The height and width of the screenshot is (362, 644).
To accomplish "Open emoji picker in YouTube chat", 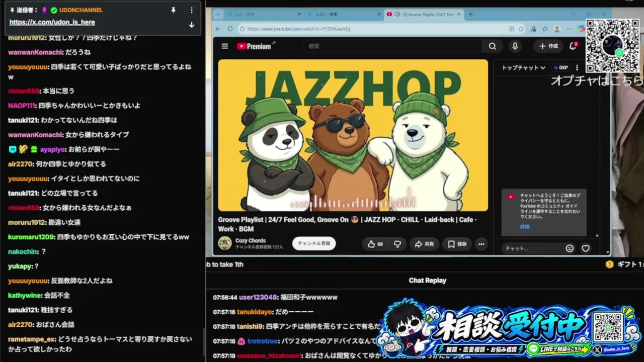I will tap(570, 248).
